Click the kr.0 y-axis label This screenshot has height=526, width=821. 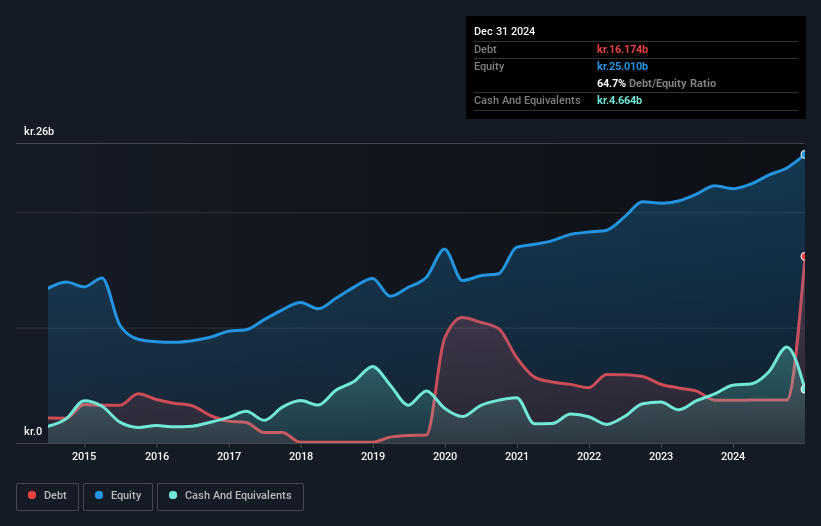pyautogui.click(x=33, y=431)
